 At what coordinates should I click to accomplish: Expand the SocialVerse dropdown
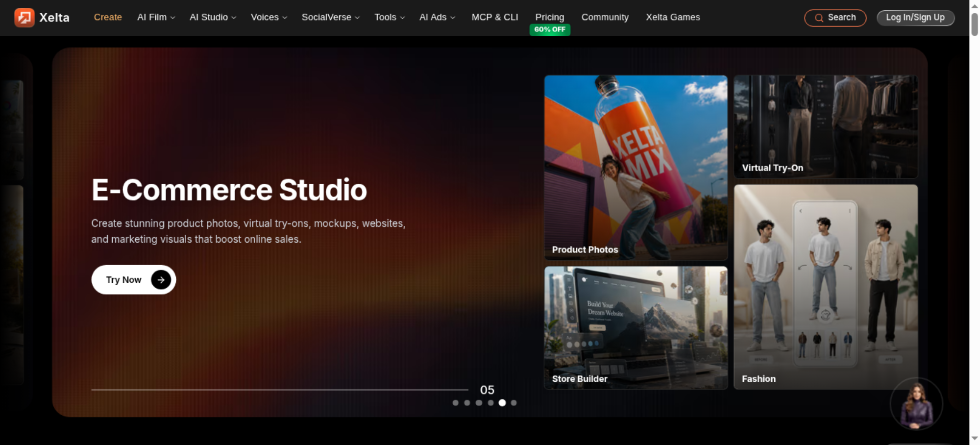tap(331, 17)
